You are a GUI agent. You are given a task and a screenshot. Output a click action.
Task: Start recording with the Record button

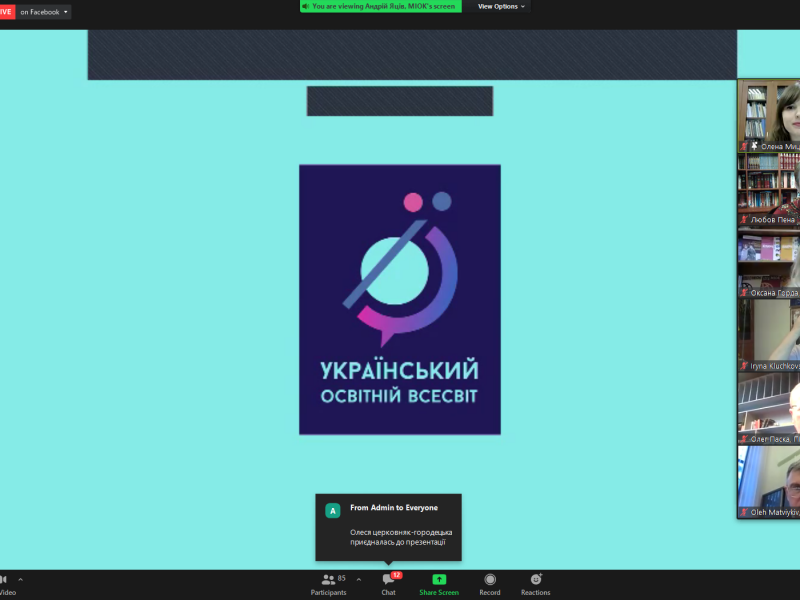[x=490, y=582]
